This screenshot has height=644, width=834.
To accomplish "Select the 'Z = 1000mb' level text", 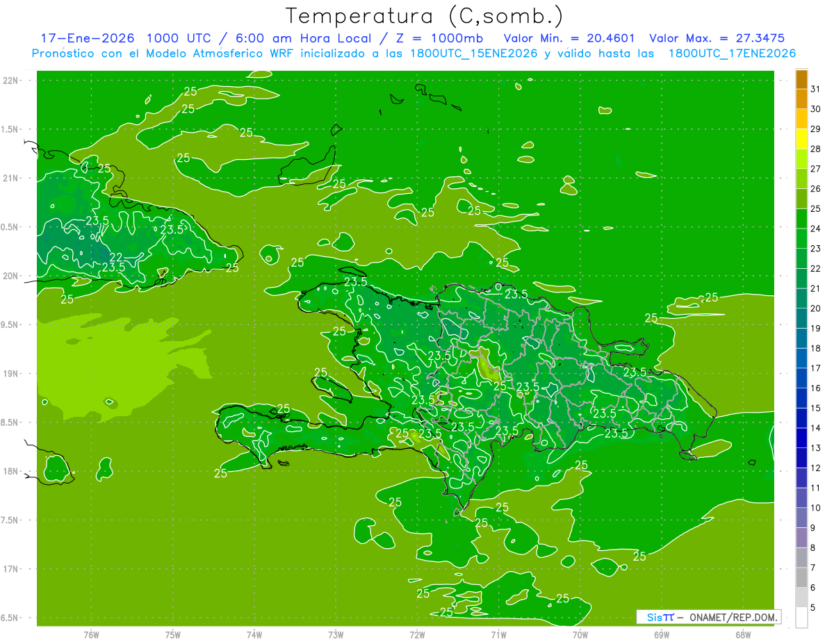I will click(x=439, y=38).
